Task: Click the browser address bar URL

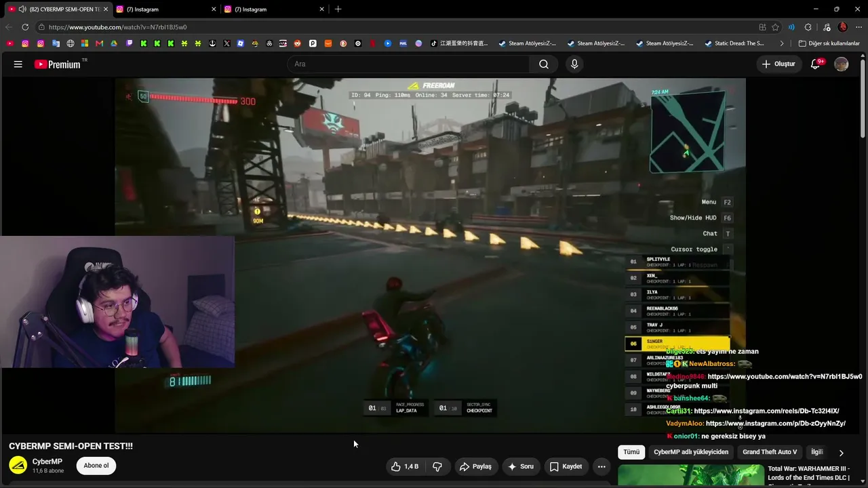Action: 117,27
